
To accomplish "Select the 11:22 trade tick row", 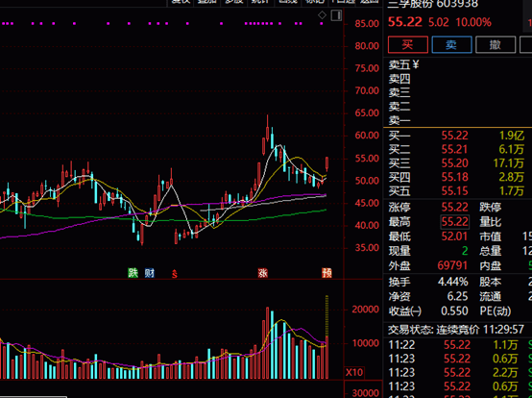I will click(x=458, y=345).
